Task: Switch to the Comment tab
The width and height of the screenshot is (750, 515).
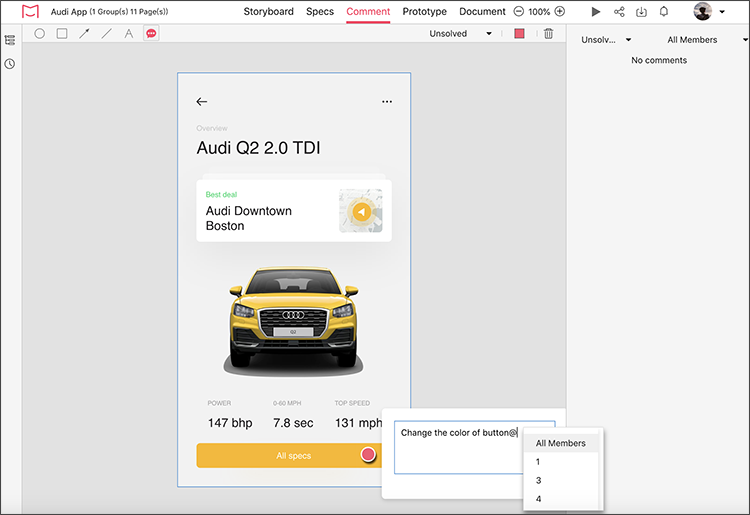Action: coord(368,11)
